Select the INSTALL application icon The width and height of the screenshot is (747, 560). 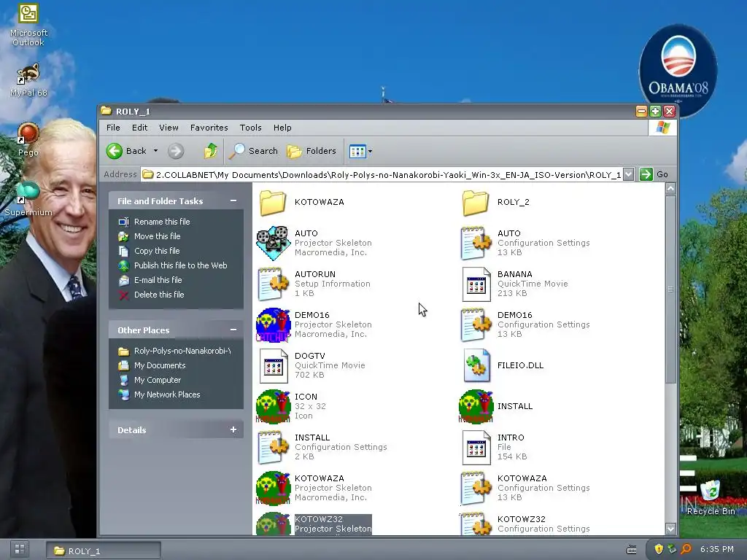tap(476, 407)
